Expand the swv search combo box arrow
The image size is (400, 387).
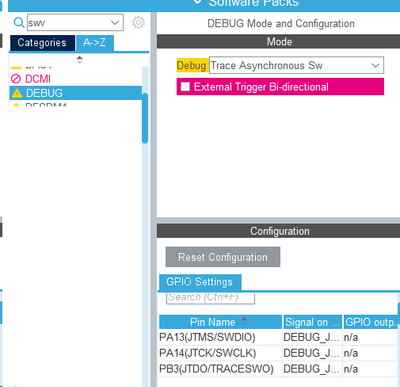coord(115,23)
